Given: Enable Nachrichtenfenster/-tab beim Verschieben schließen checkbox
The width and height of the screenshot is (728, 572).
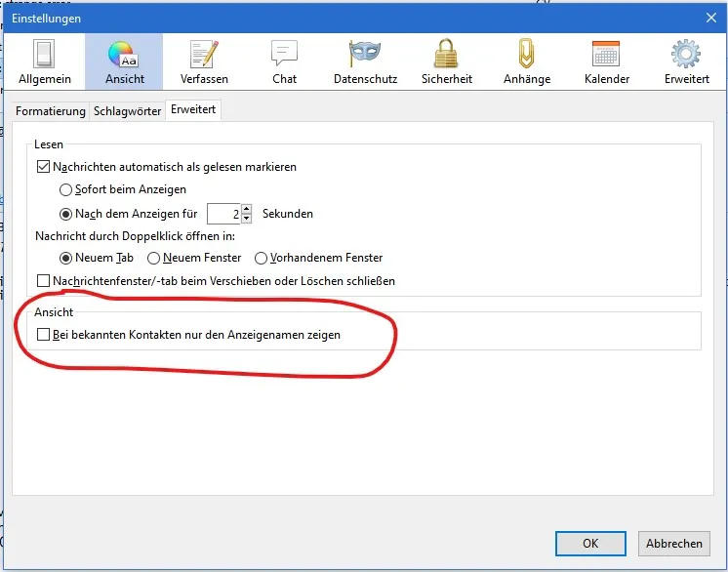Looking at the screenshot, I should pyautogui.click(x=43, y=281).
